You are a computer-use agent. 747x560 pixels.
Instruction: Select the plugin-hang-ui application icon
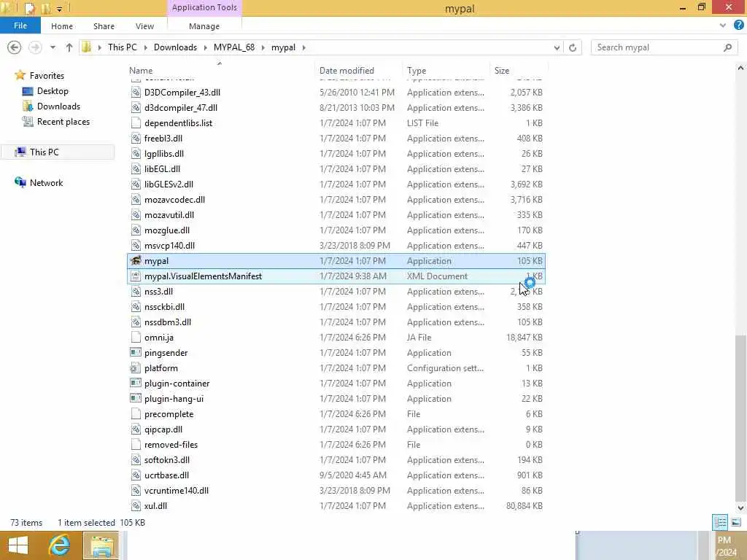point(136,398)
